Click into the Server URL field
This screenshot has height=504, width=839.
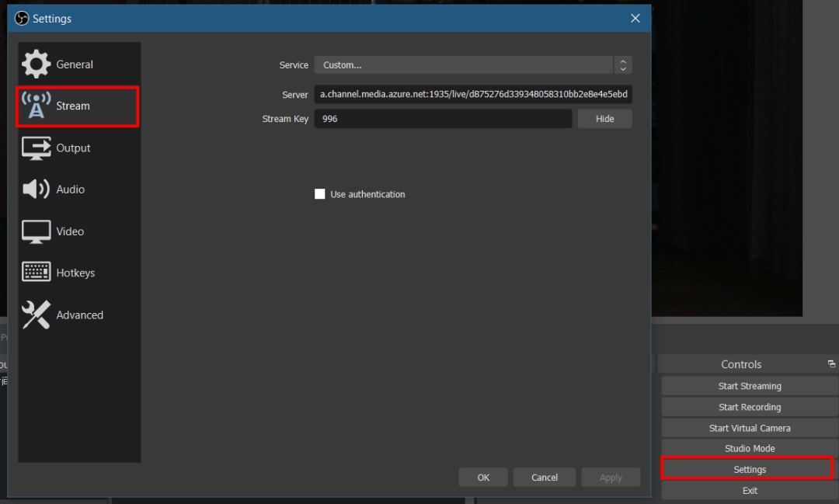(x=473, y=94)
